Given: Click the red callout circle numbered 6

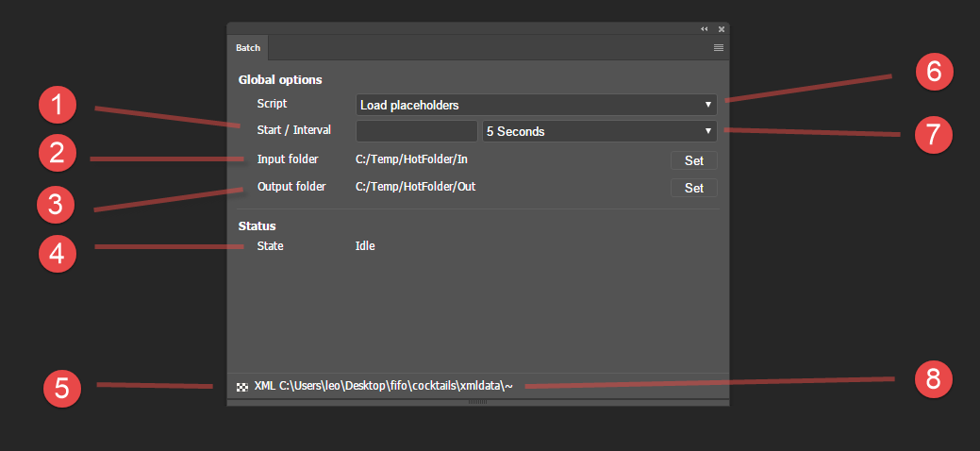Looking at the screenshot, I should coord(934,73).
